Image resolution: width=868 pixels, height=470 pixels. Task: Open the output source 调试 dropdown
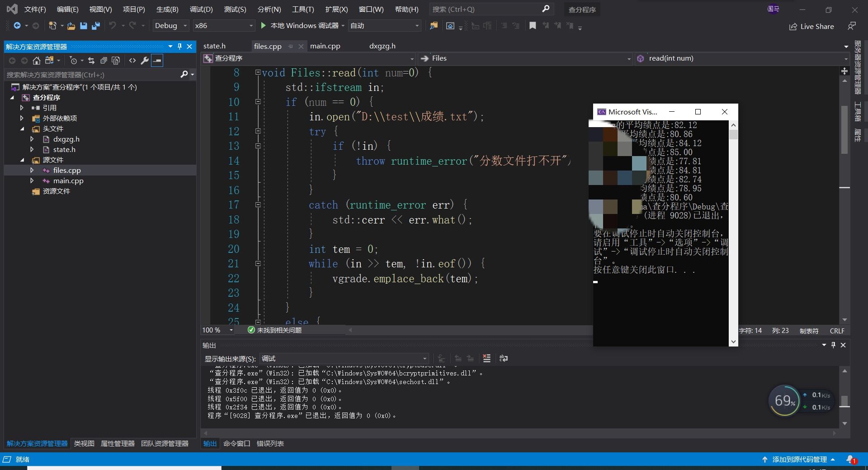tap(344, 358)
